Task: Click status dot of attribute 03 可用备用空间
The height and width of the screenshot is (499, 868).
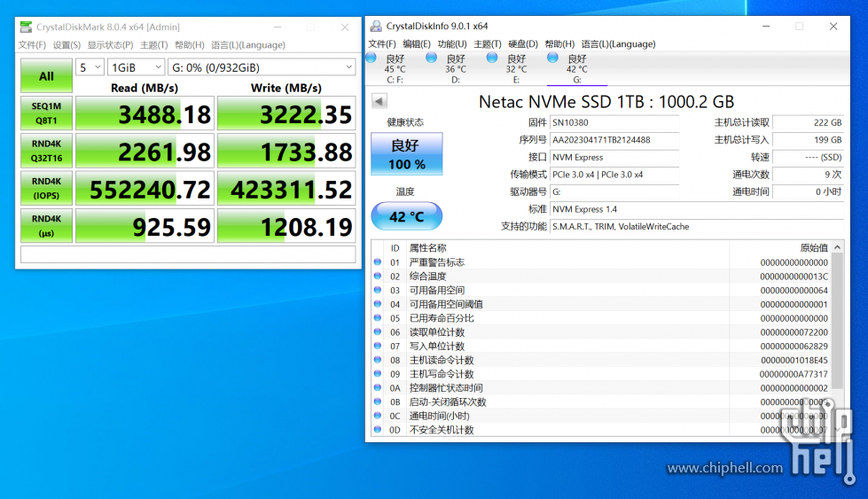Action: point(378,289)
